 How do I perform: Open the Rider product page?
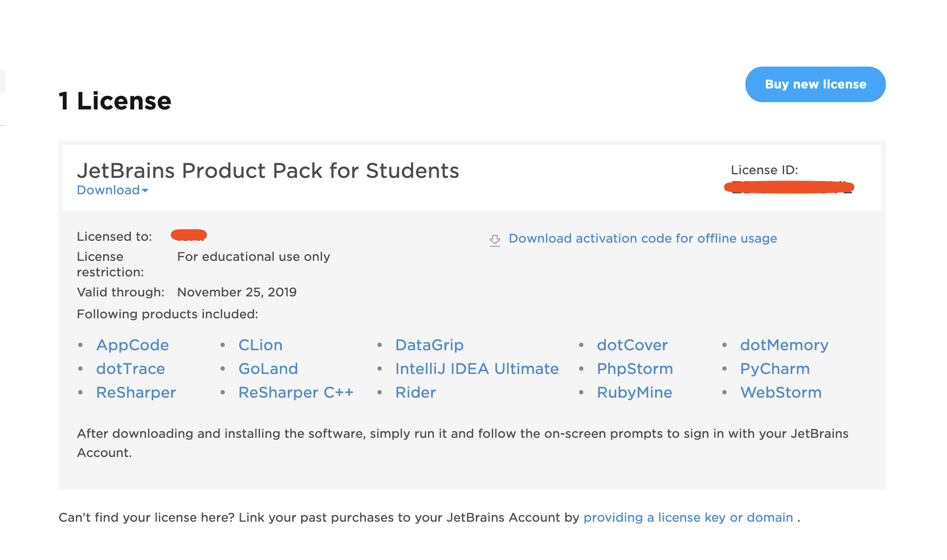click(416, 392)
